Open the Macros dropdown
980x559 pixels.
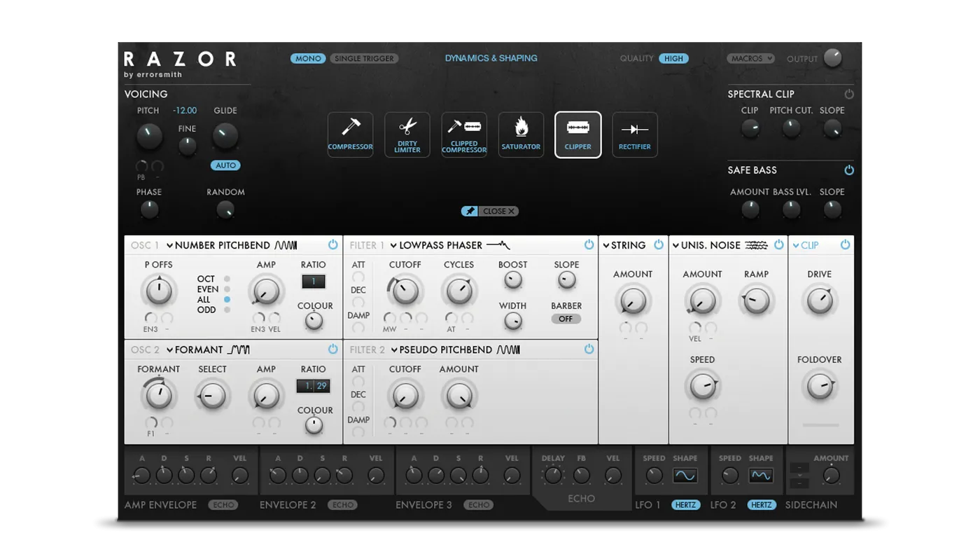(x=750, y=59)
